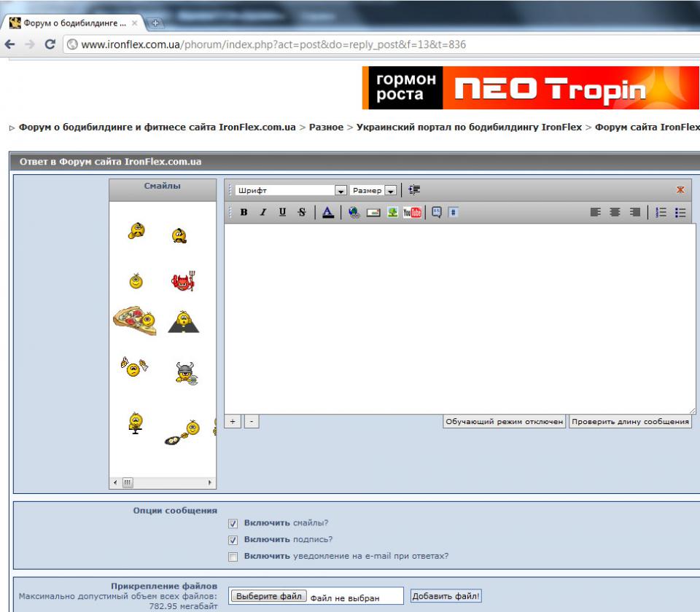Open the 'Размер' size dropdown
700x612 pixels.
390,191
